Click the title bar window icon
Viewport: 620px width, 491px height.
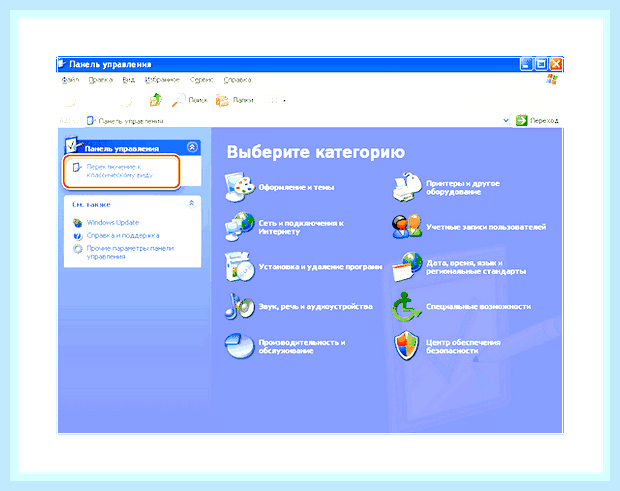click(x=62, y=64)
